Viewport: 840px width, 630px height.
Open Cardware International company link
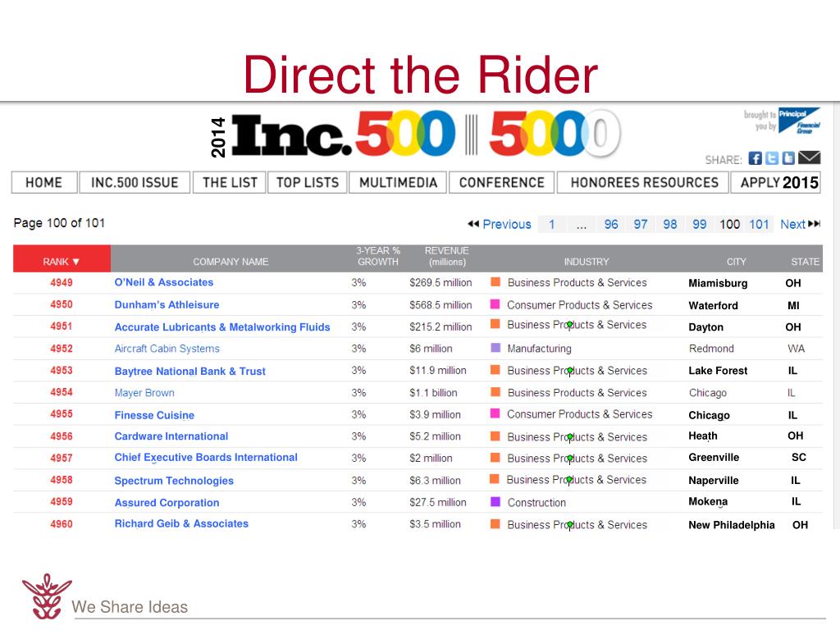(171, 436)
